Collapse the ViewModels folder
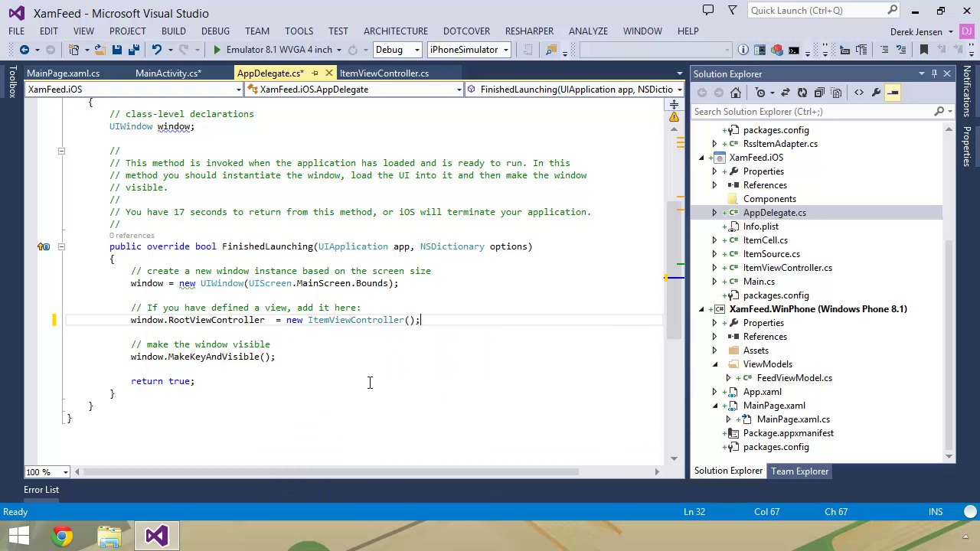This screenshot has height=551, width=980. click(x=715, y=364)
